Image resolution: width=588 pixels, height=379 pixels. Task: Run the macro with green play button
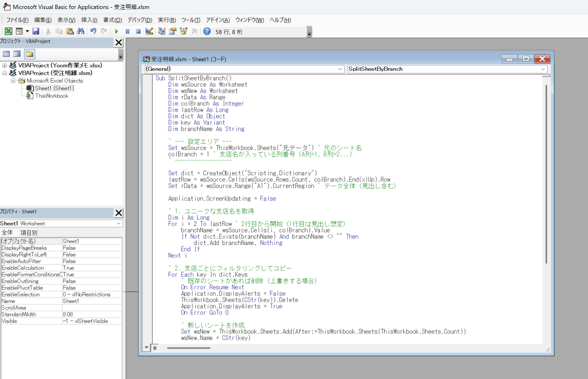coord(116,31)
